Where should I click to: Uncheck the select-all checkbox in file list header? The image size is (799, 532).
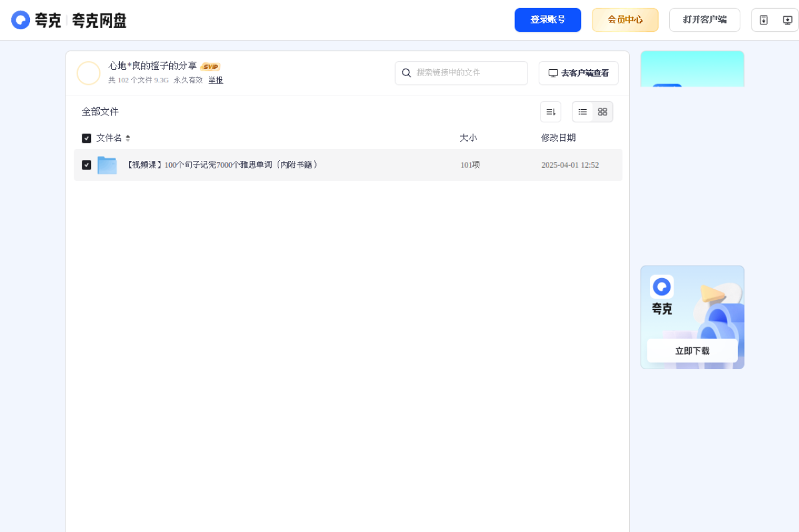tap(86, 138)
